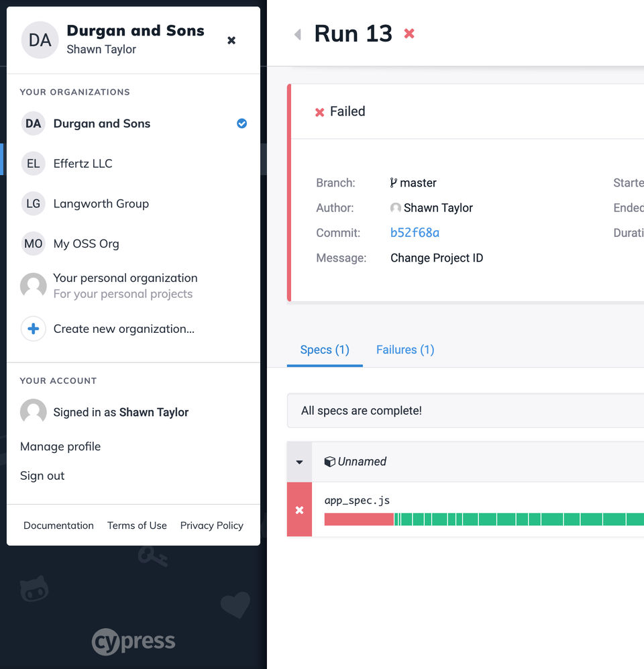Click the red failed X next to Run 13

click(x=409, y=34)
